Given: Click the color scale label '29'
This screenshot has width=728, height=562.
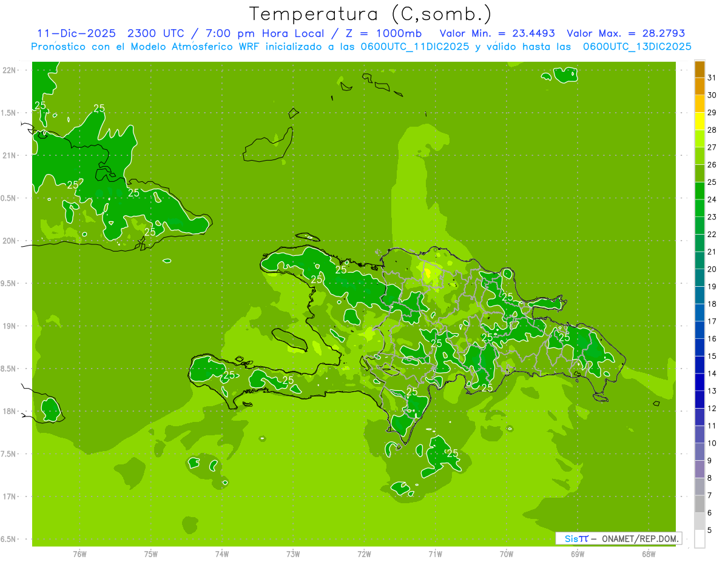Looking at the screenshot, I should [x=712, y=113].
